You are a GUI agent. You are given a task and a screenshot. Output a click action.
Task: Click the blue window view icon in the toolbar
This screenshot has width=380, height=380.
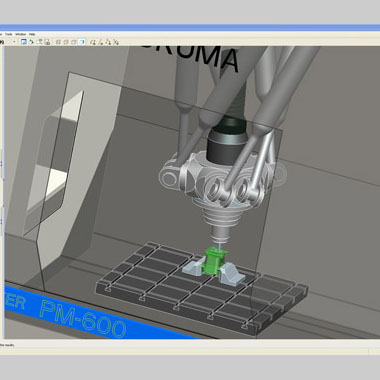24,42
